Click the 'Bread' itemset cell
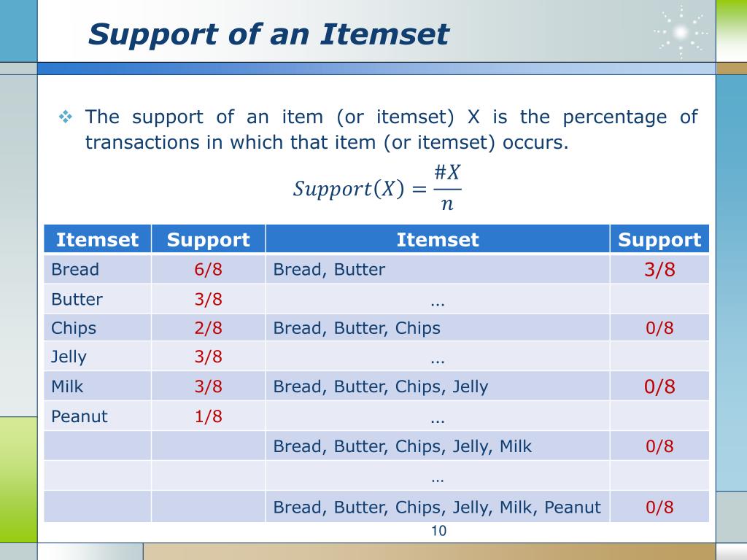The width and height of the screenshot is (747, 560). click(97, 269)
